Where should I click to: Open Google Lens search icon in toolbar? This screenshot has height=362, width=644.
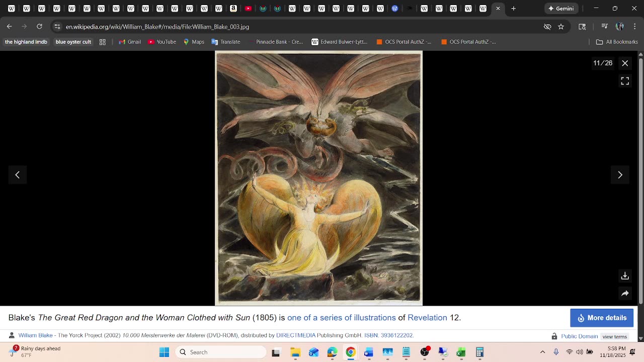582,27
